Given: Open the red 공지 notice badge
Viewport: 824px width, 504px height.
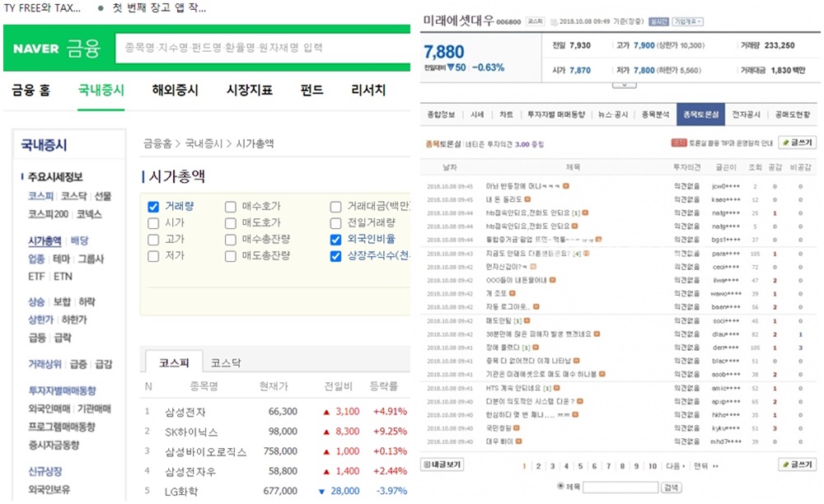Looking at the screenshot, I should click(679, 142).
